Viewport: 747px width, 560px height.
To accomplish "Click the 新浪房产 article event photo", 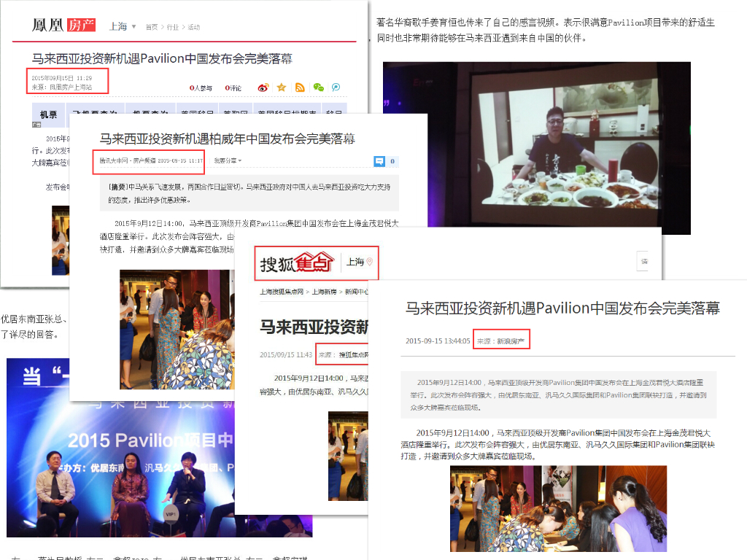I will pos(558,508).
